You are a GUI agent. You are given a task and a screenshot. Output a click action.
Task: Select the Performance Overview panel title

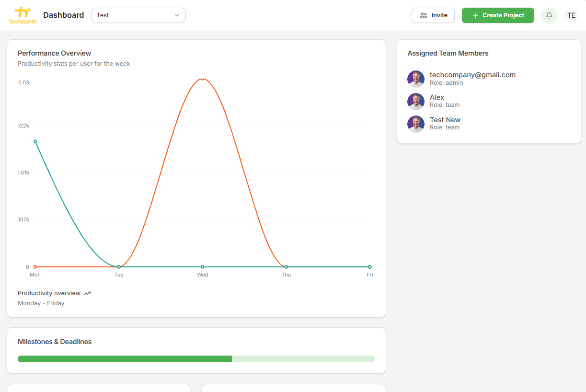click(54, 53)
